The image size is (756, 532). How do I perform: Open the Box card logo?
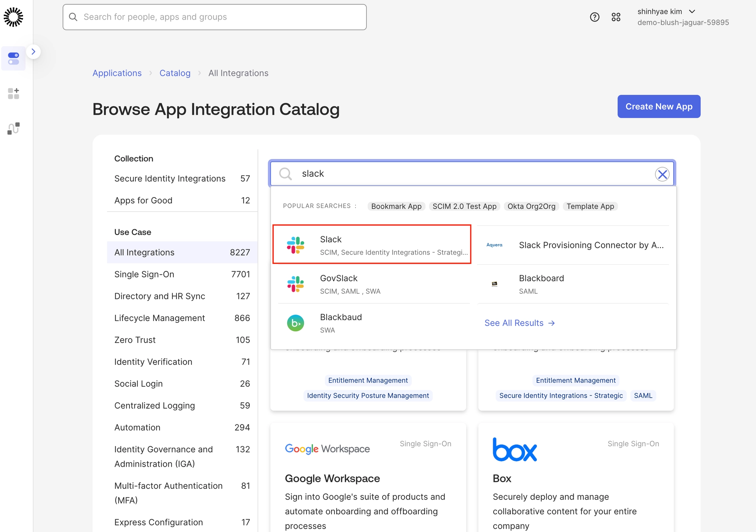click(515, 449)
